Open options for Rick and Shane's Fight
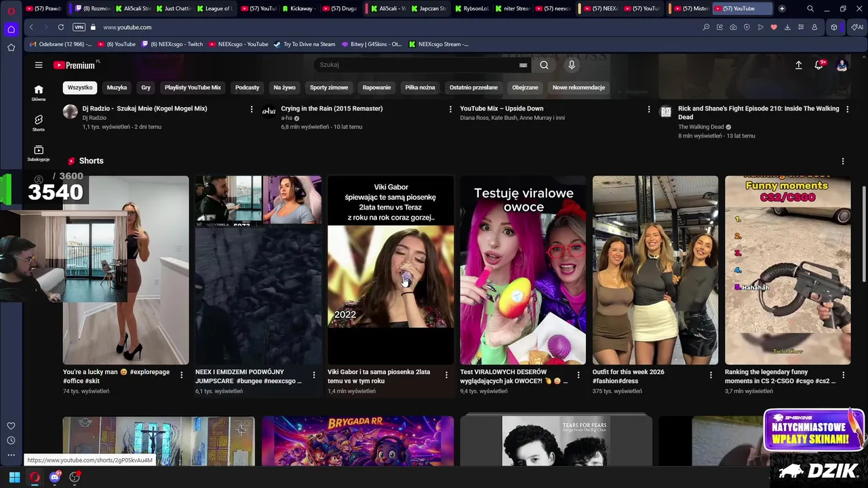 847,109
